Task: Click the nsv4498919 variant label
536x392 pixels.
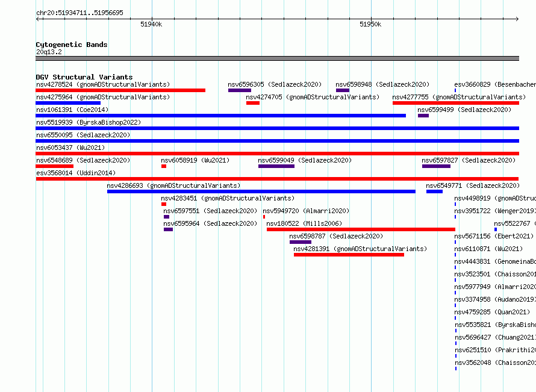Action: point(495,198)
